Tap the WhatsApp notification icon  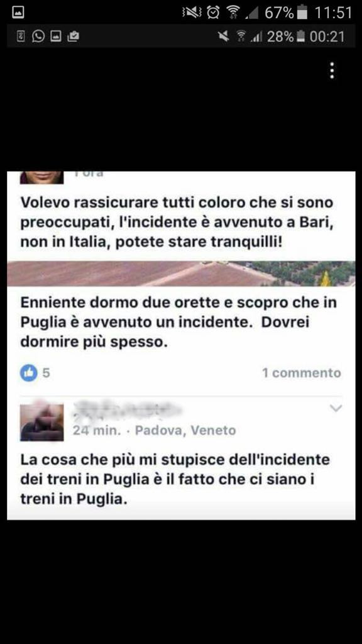38,36
